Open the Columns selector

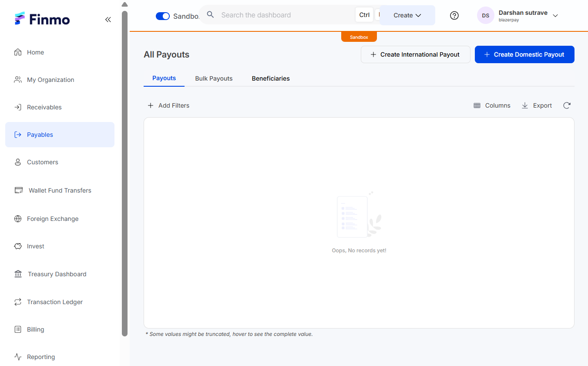click(492, 105)
